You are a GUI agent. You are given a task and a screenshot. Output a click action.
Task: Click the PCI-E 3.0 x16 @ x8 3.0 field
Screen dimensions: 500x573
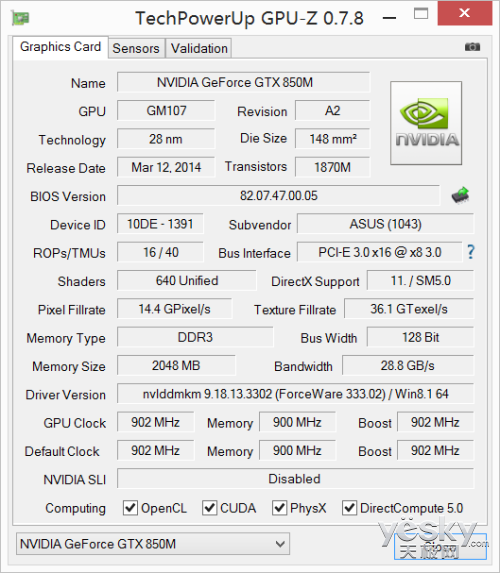380,252
